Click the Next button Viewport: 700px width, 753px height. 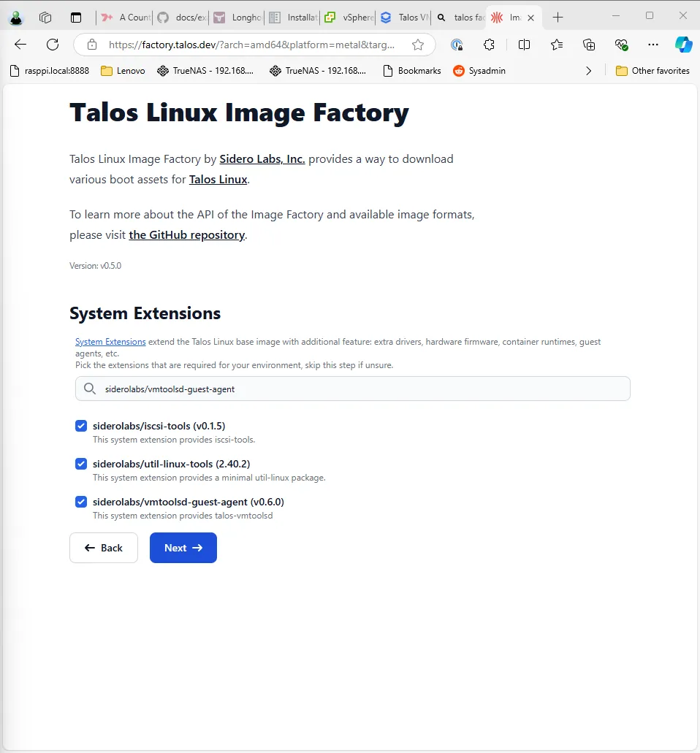click(183, 548)
